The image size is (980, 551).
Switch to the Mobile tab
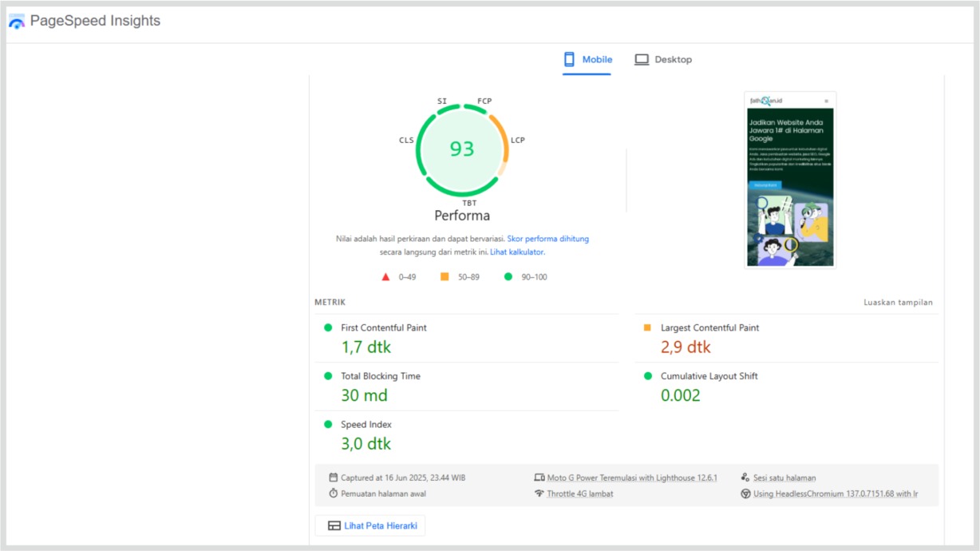coord(587,60)
